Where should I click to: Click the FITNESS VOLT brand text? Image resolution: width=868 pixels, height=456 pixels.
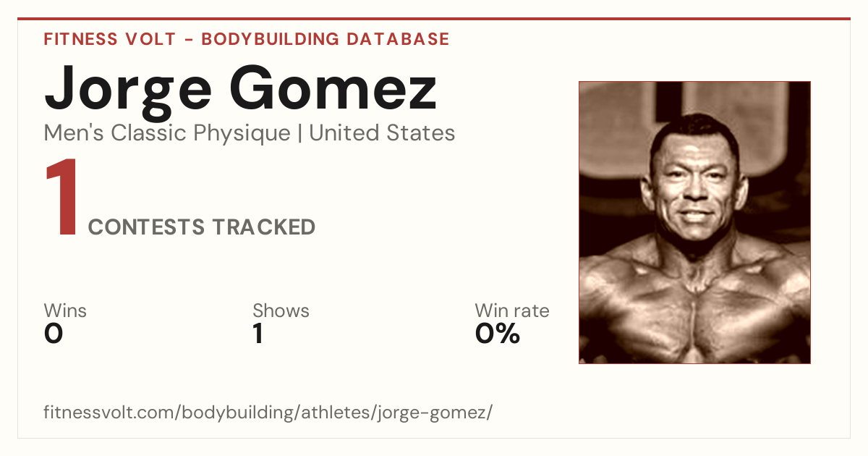110,39
